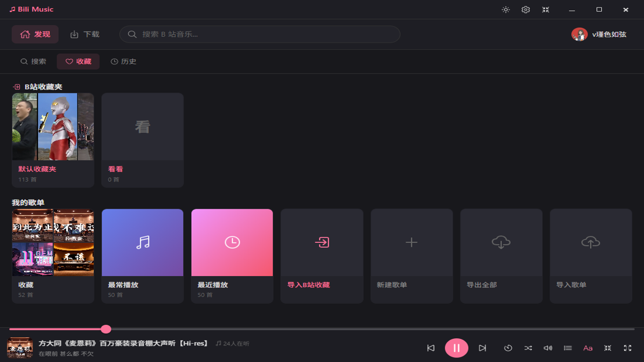Click the lyric line 在眼前 甚么都 不欠
The width and height of the screenshot is (644, 362).
pos(66,354)
